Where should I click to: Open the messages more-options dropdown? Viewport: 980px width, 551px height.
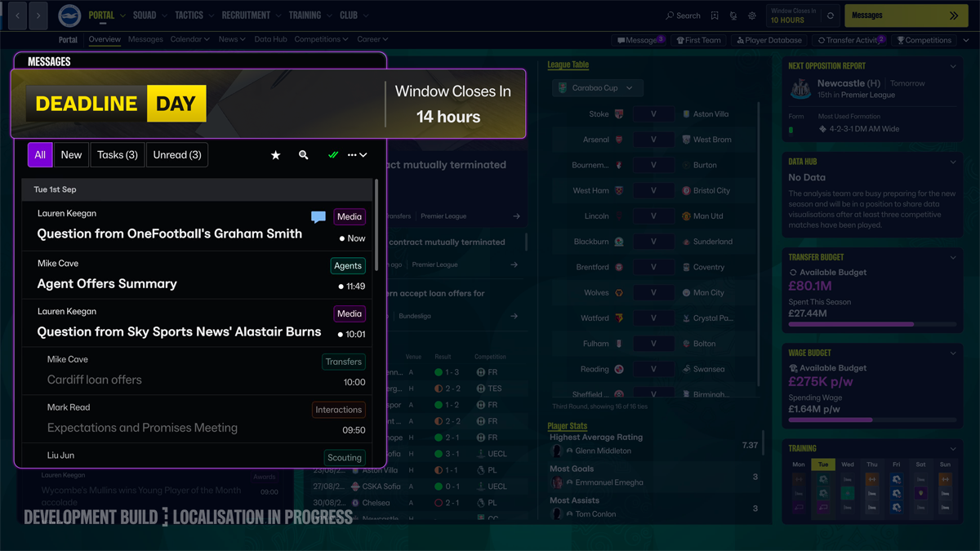tap(358, 155)
